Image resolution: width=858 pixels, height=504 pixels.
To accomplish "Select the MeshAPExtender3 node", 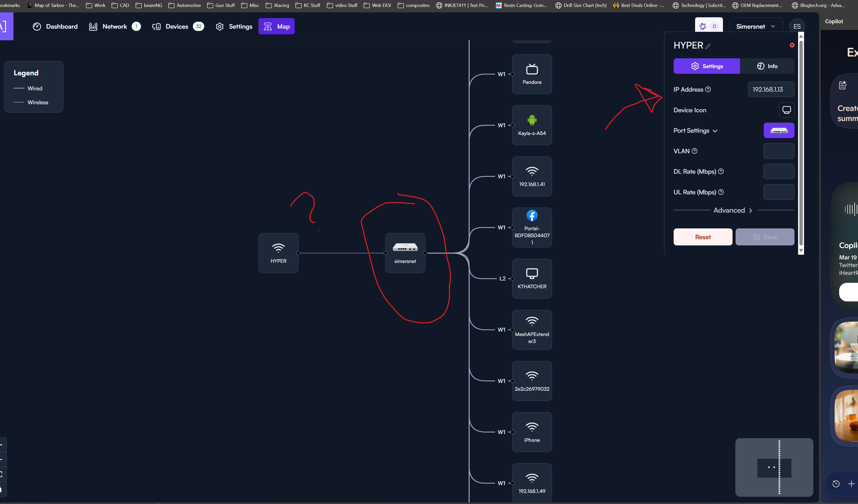I will [x=532, y=330].
